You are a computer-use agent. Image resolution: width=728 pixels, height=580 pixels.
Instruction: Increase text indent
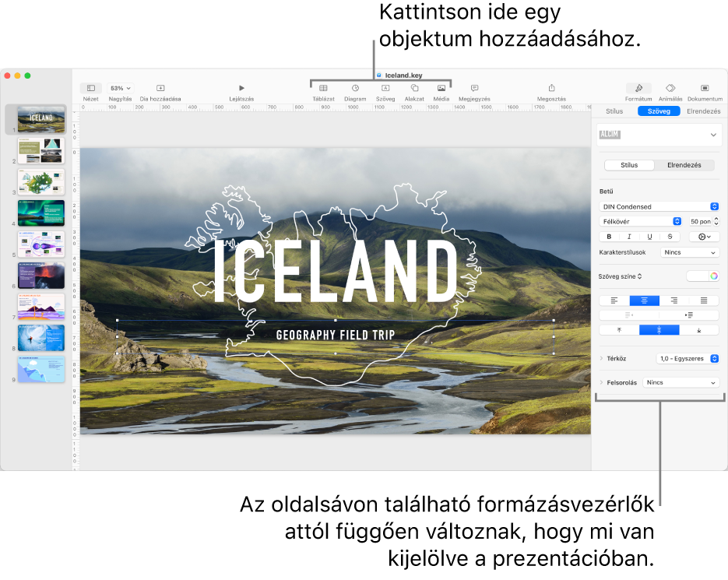[x=689, y=315]
